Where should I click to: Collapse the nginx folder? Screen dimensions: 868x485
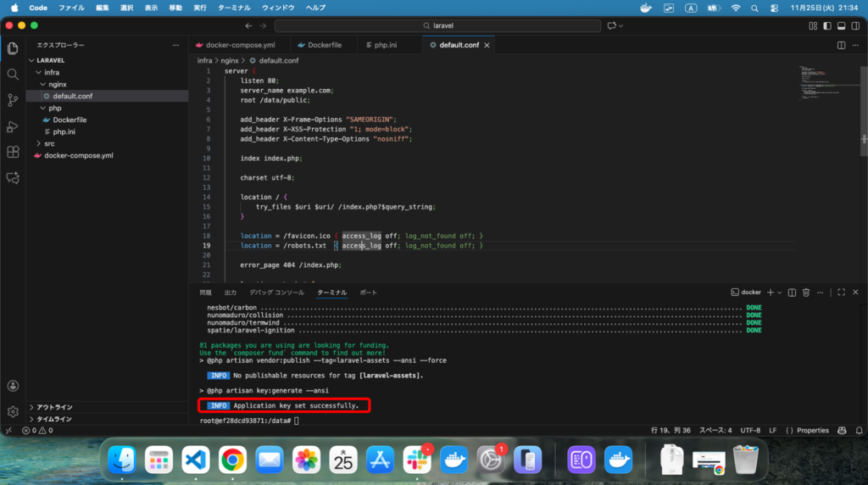click(57, 84)
